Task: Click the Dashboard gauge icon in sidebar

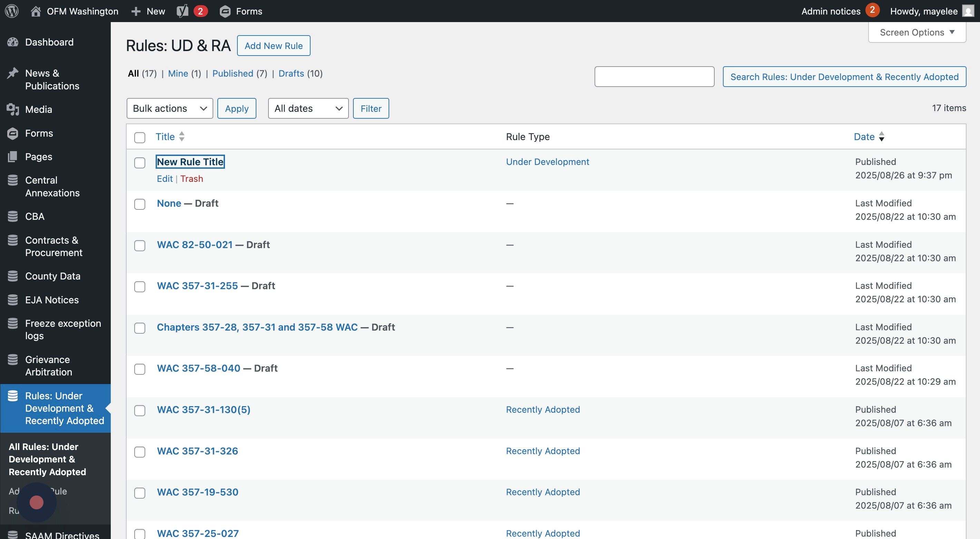Action: 12,42
